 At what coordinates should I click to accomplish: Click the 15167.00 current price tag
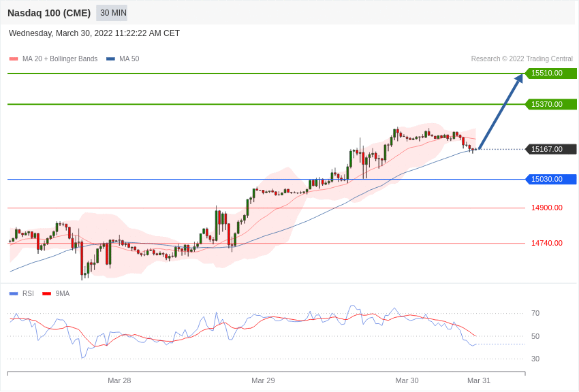[x=550, y=149]
